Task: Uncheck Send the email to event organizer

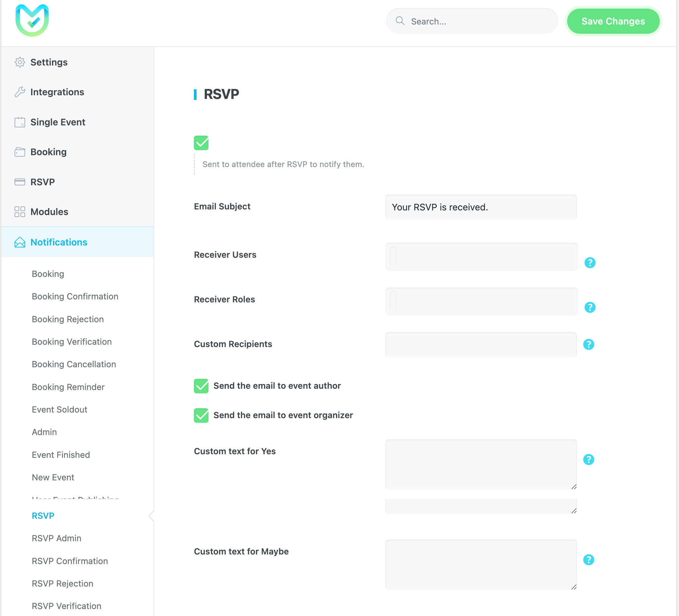Action: click(201, 415)
